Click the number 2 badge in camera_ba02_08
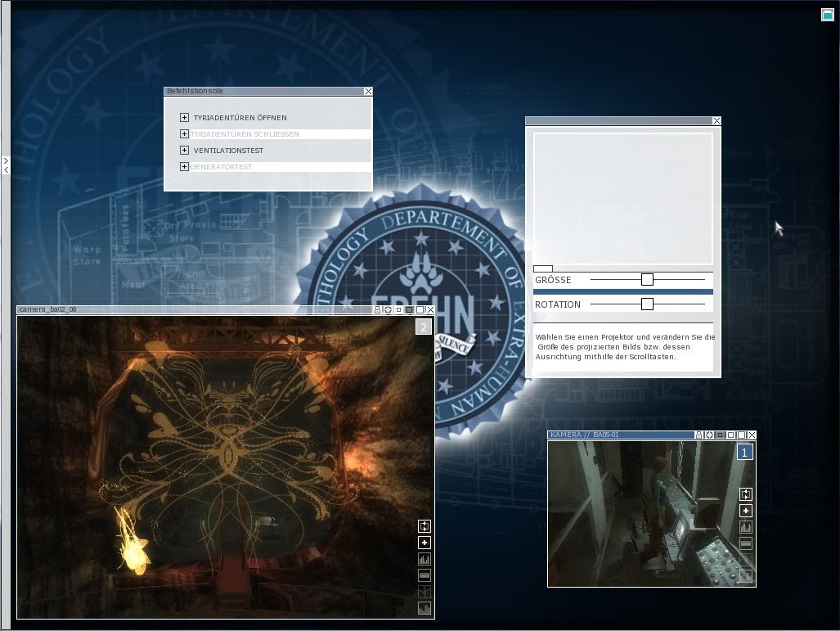This screenshot has width=840, height=631. pyautogui.click(x=423, y=327)
